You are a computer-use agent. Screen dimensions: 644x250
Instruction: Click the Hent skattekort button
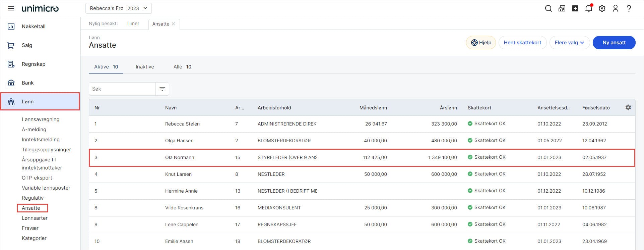click(x=522, y=43)
